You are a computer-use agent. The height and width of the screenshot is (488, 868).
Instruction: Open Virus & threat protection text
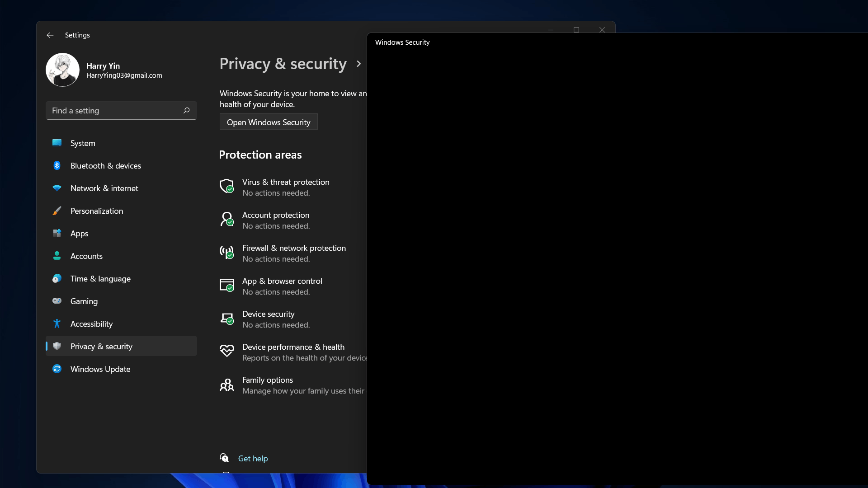click(x=286, y=182)
